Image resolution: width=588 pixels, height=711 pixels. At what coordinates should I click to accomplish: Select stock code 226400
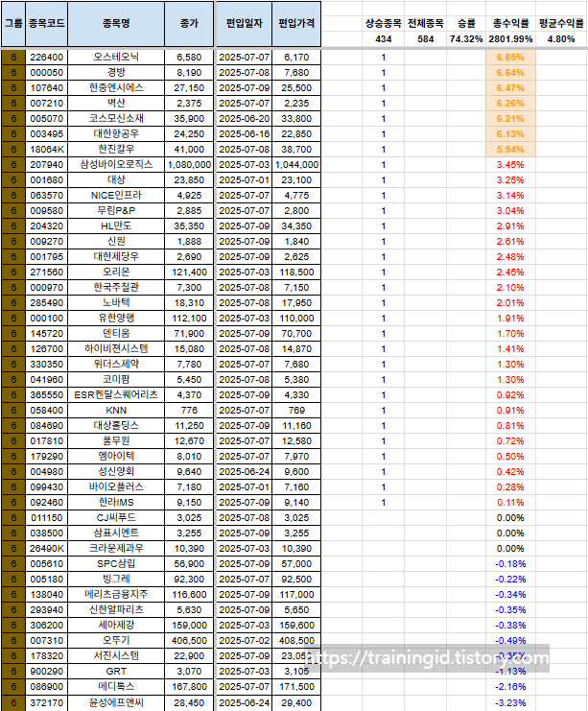47,58
